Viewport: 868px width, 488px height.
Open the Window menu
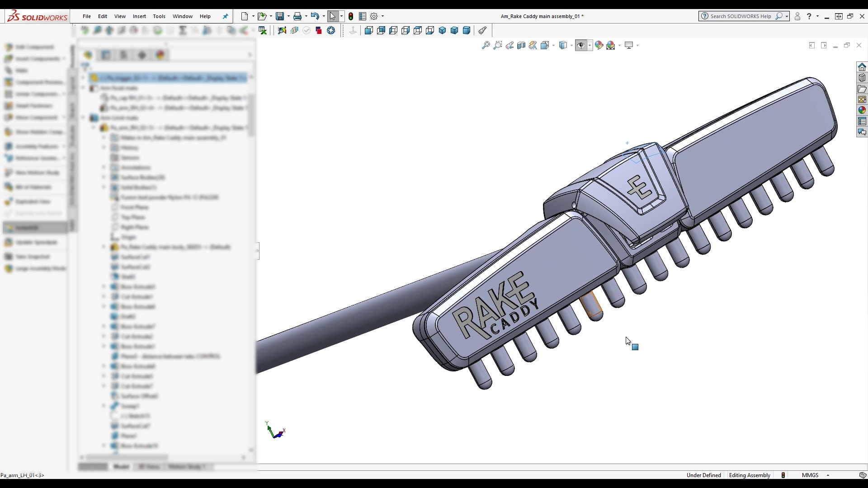183,16
